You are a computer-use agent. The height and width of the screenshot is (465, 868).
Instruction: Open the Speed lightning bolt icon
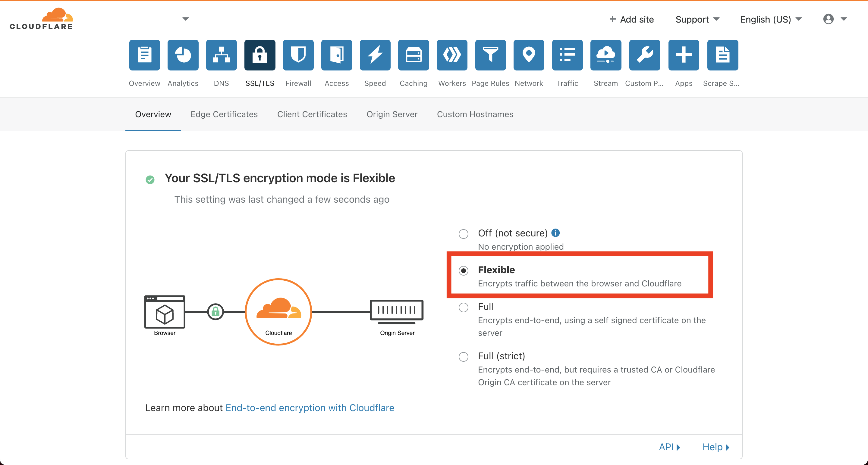pyautogui.click(x=375, y=55)
